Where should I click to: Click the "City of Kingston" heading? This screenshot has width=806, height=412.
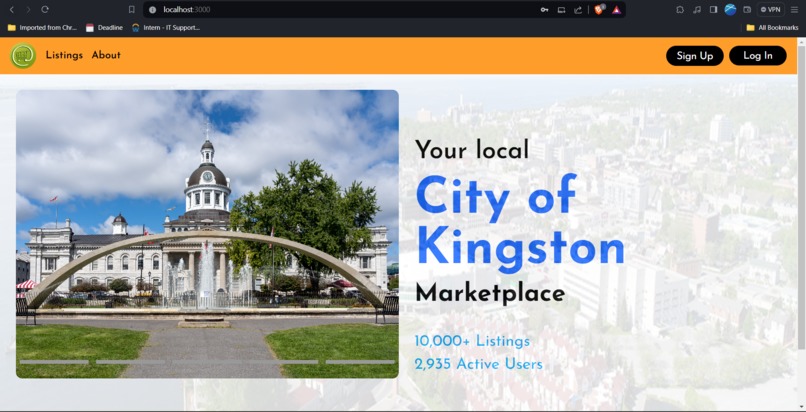pyautogui.click(x=520, y=222)
